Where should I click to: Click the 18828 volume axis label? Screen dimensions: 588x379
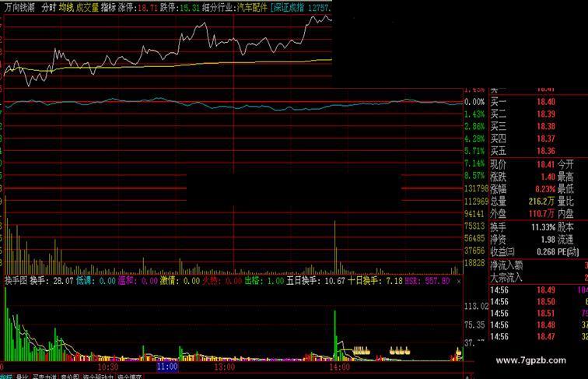pyautogui.click(x=474, y=263)
